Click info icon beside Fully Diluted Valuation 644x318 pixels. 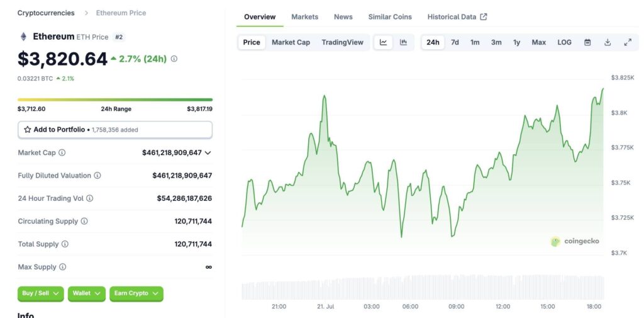tap(97, 176)
